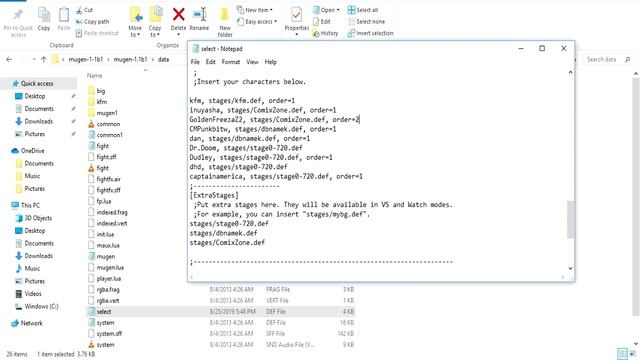Select the indexed.frag file
This screenshot has width=640, height=360.
[x=112, y=212]
